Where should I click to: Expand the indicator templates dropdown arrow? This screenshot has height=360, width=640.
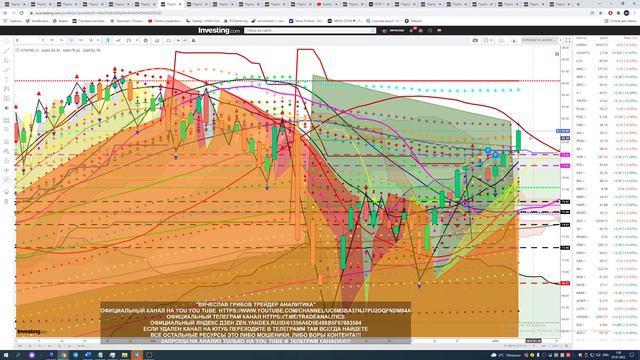pos(136,40)
